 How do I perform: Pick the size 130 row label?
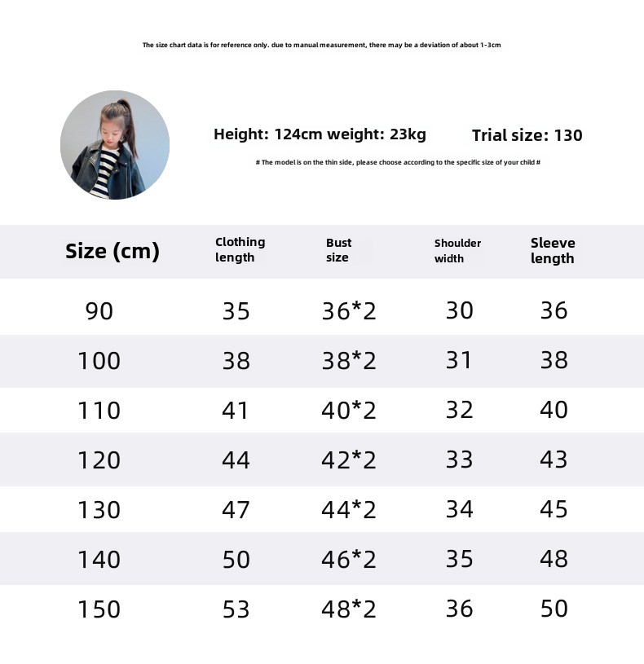pos(99,509)
